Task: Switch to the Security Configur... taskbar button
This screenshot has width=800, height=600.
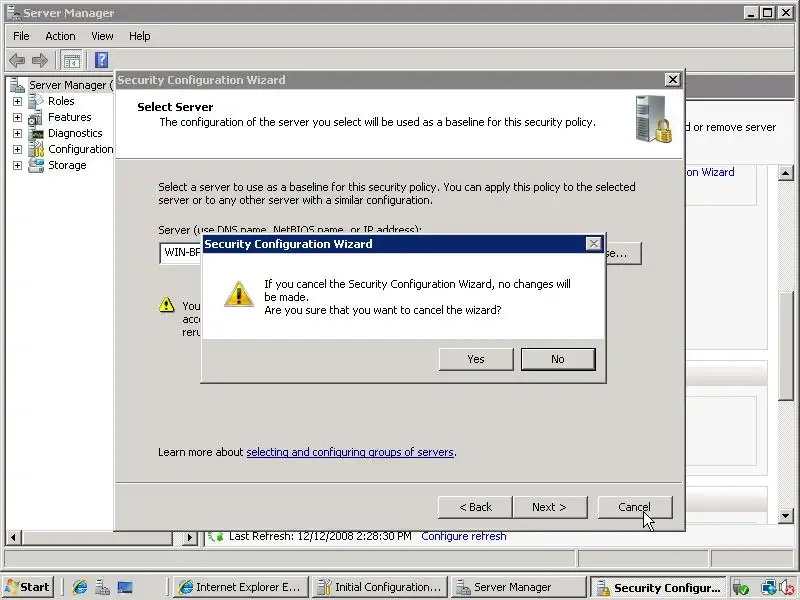Action: (x=658, y=587)
